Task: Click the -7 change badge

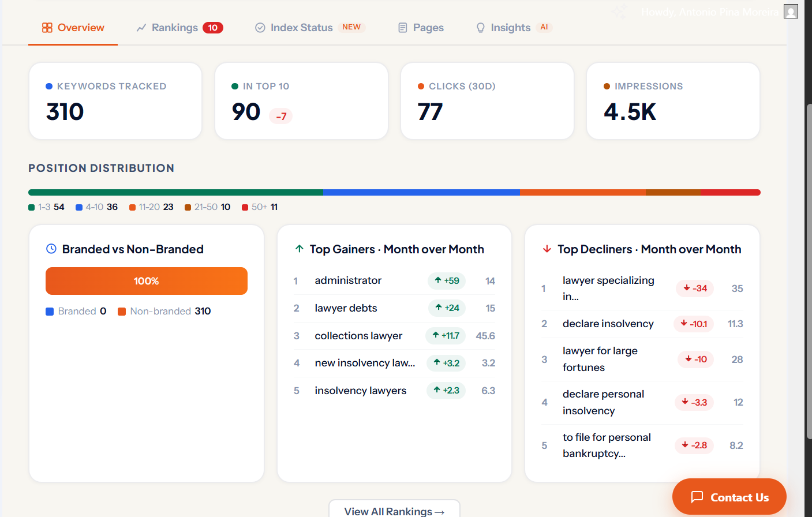Action: pos(281,116)
